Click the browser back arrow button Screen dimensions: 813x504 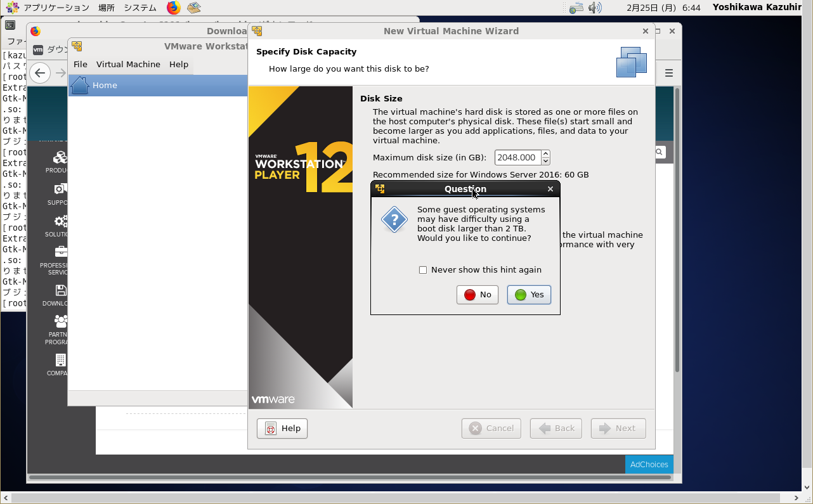click(x=40, y=73)
